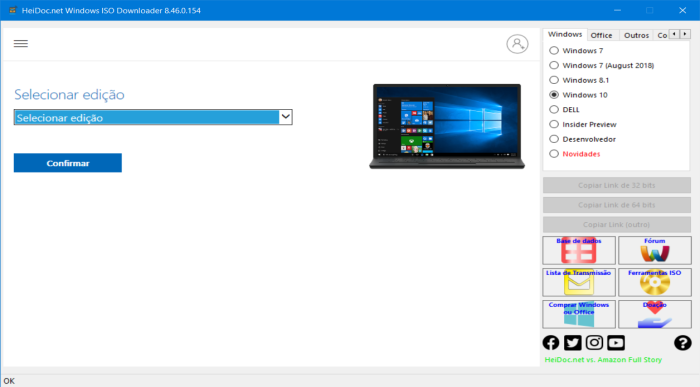Open Ferramentas ISO tools
The height and width of the screenshot is (387, 700).
(654, 282)
